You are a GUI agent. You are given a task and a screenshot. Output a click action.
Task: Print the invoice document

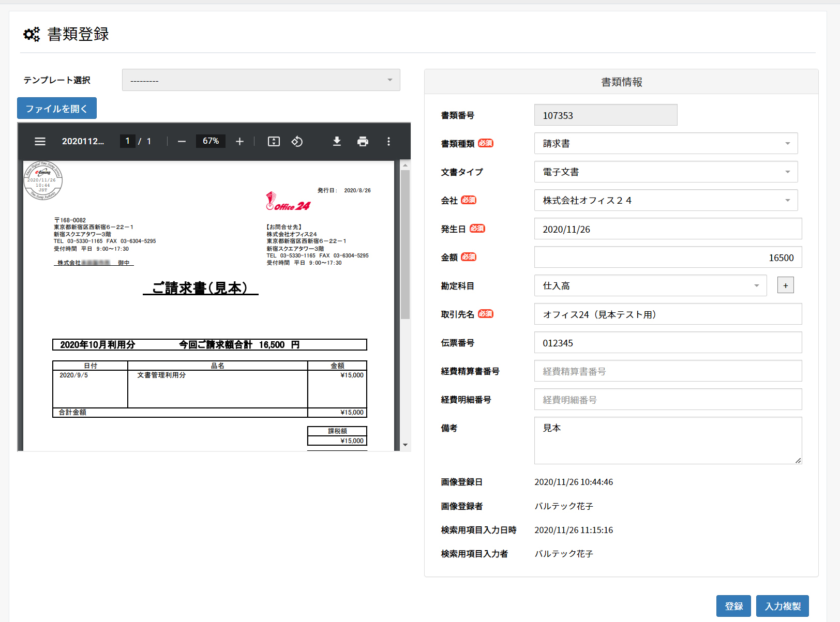[363, 141]
